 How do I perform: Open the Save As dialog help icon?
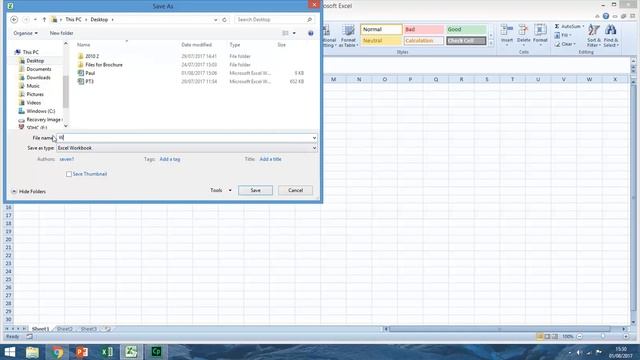coord(311,33)
